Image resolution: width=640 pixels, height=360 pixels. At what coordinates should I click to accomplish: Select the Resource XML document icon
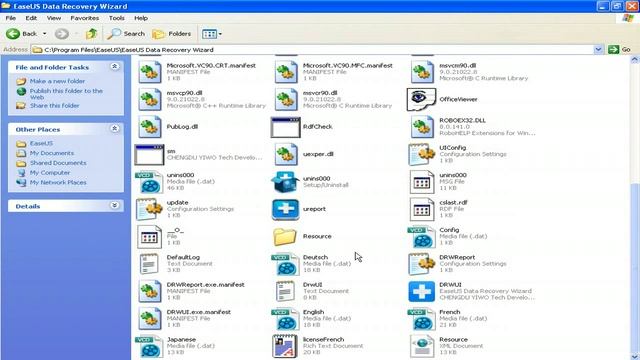tap(422, 346)
